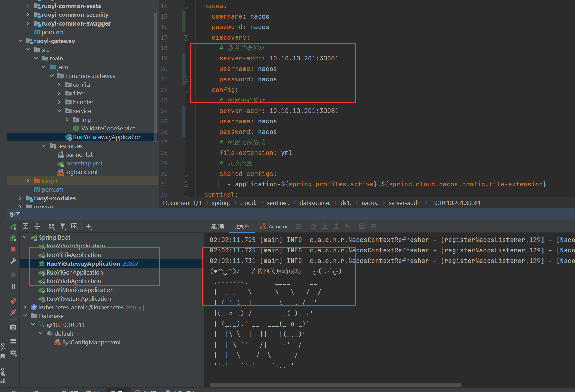This screenshot has width=575, height=392.
Task: Fold shared-configs block at line 30
Action: point(186,174)
